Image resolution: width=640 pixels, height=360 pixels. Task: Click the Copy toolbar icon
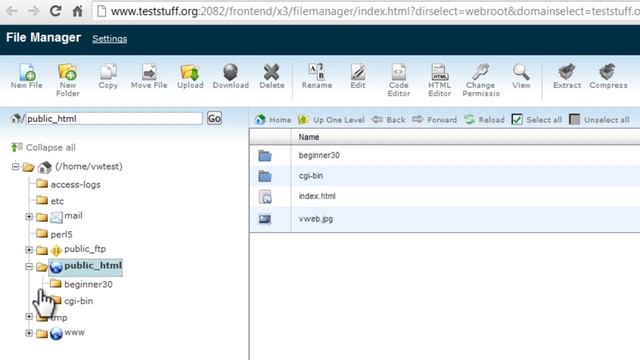108,76
